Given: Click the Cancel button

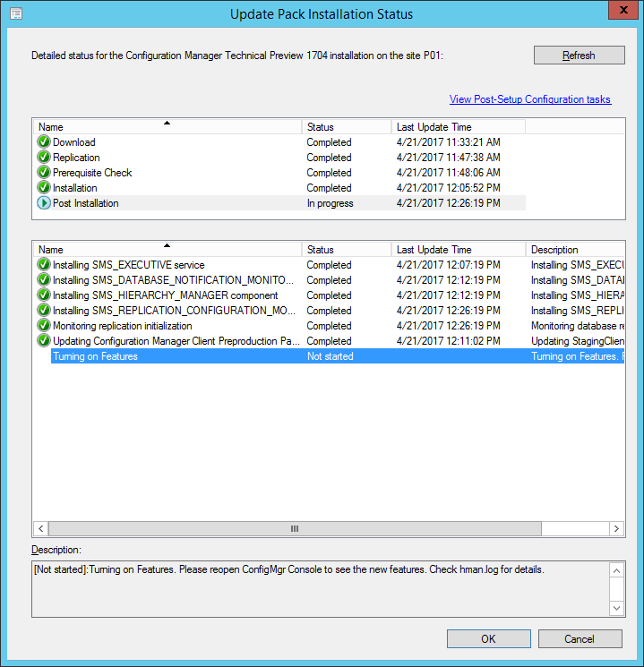Looking at the screenshot, I should (580, 639).
